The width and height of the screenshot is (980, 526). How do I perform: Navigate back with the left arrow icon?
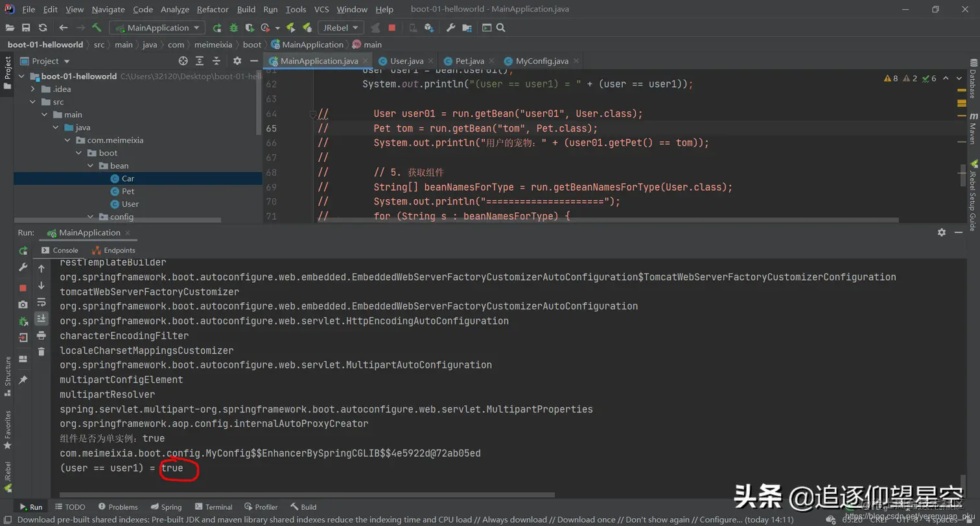pos(64,28)
